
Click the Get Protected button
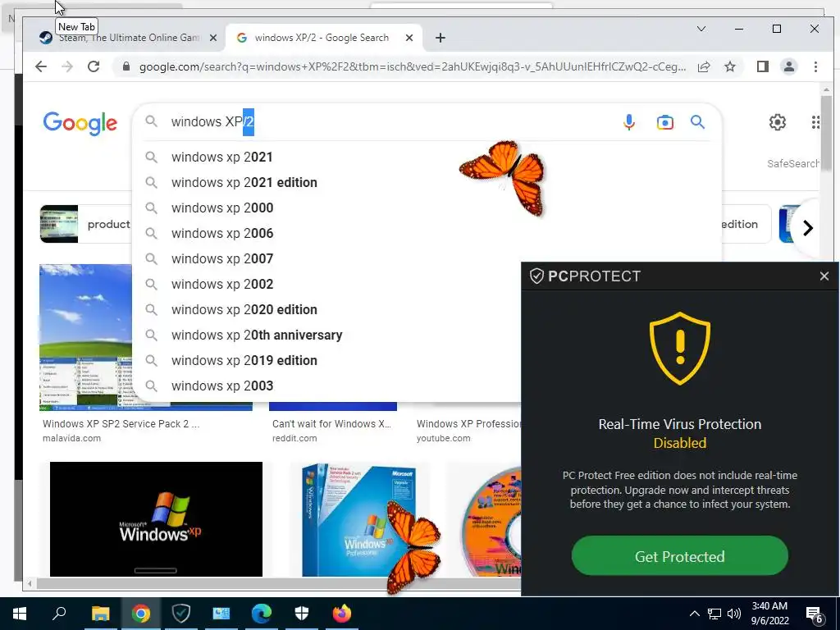(x=680, y=556)
